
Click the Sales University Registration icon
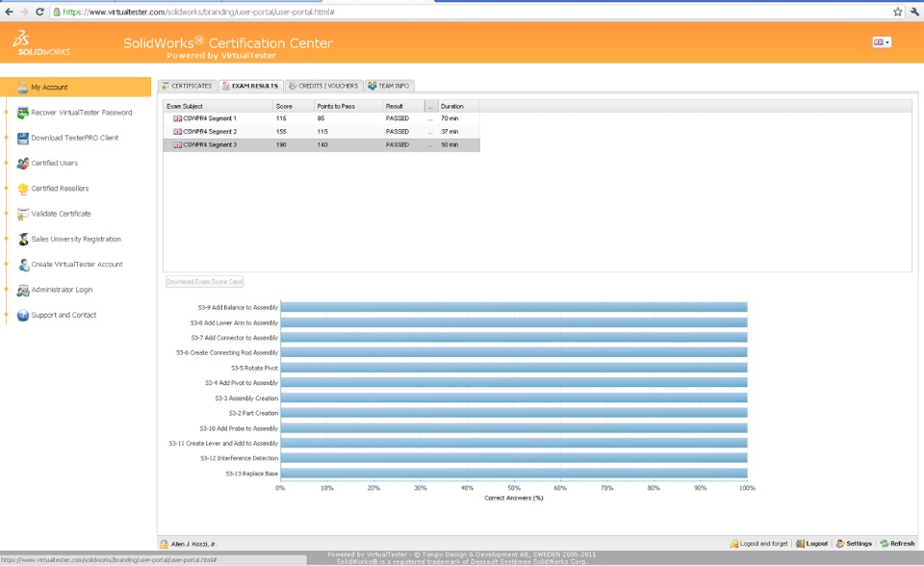[22, 240]
